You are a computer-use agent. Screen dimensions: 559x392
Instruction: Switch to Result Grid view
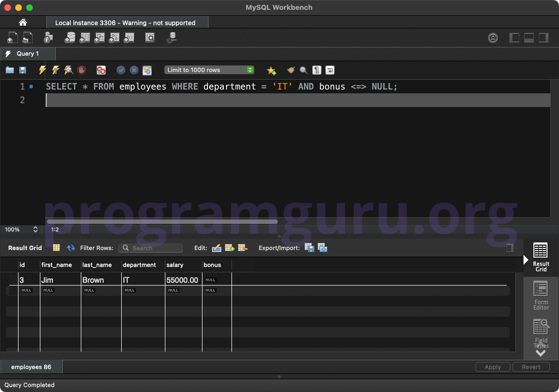pyautogui.click(x=540, y=257)
